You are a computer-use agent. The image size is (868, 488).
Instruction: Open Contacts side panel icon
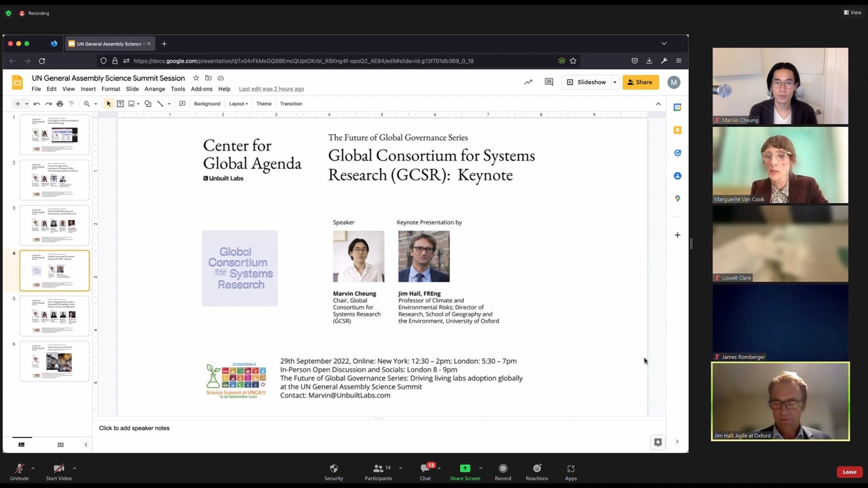(677, 176)
